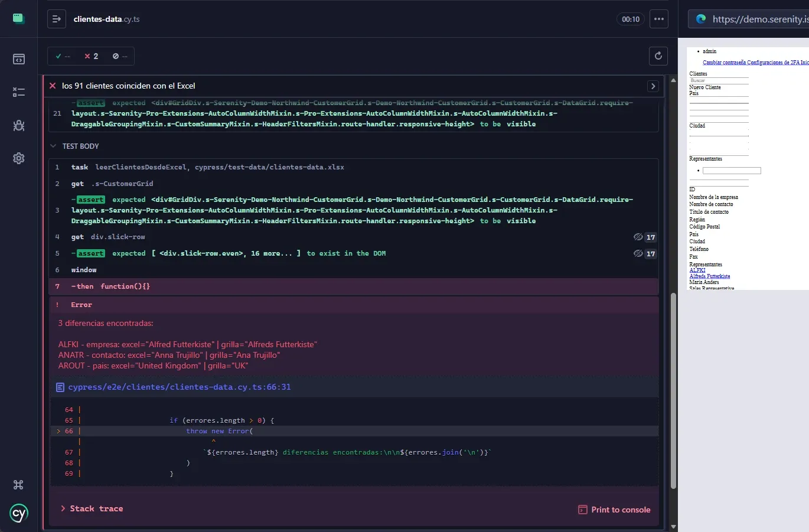The width and height of the screenshot is (809, 532).
Task: Click the Cypress 'cy' logo at bottom
Action: (19, 513)
